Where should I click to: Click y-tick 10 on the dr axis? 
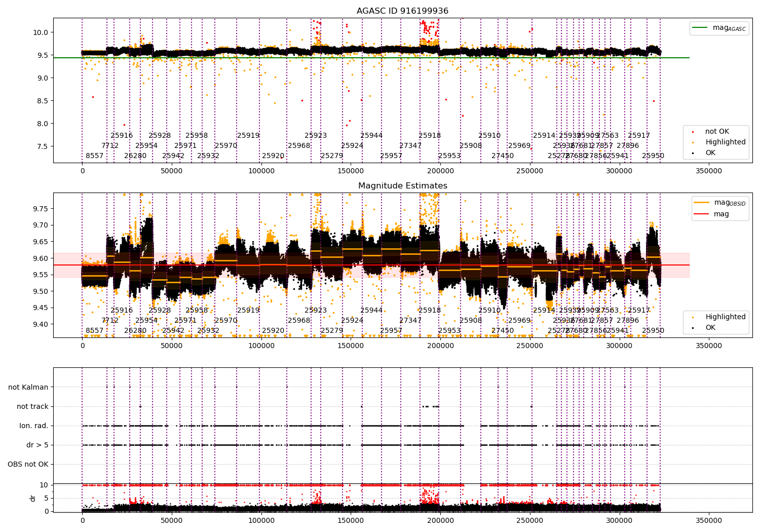click(44, 485)
